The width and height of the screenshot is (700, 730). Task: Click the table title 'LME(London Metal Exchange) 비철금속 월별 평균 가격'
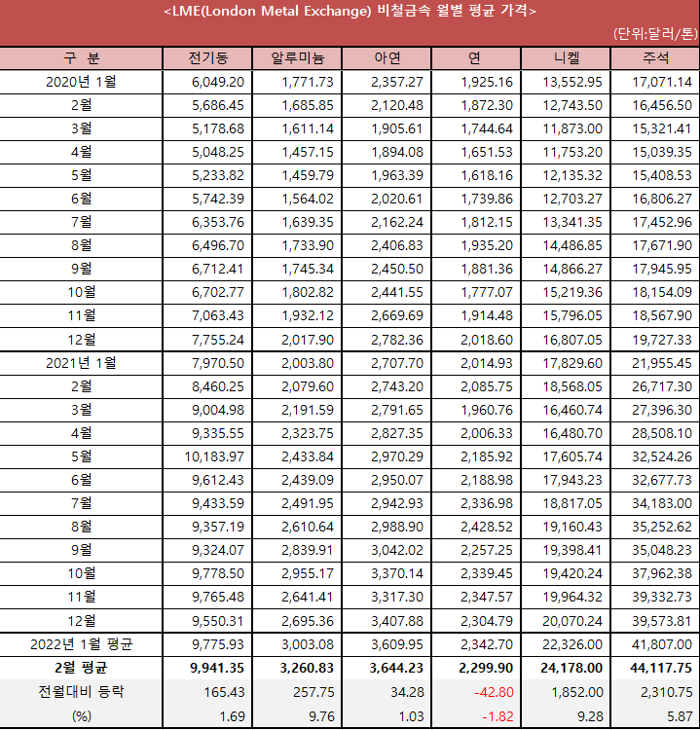click(350, 11)
